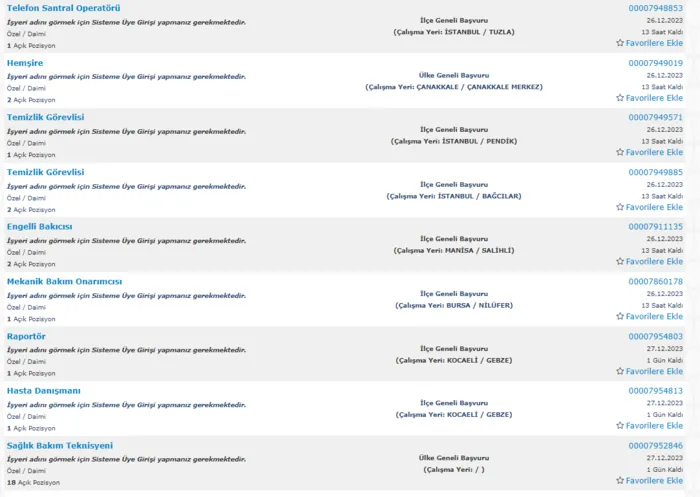The height and width of the screenshot is (497, 700).
Task: Open Temizlik Görevlisi listing in Pendik
Action: point(45,117)
